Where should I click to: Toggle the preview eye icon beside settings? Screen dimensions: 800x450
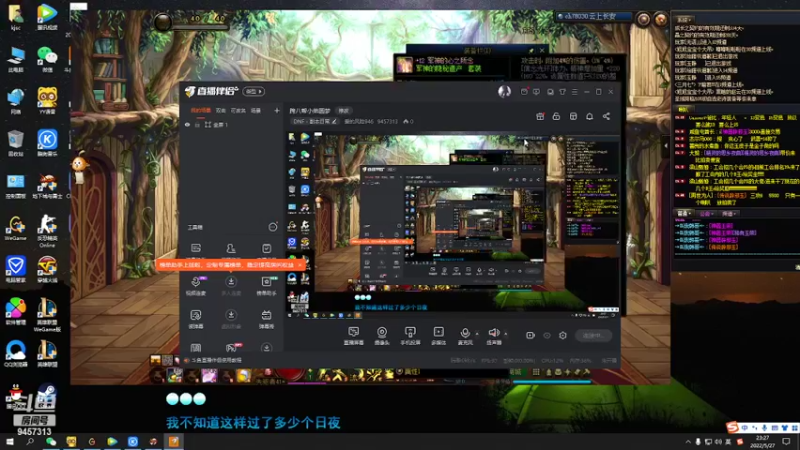point(546,335)
